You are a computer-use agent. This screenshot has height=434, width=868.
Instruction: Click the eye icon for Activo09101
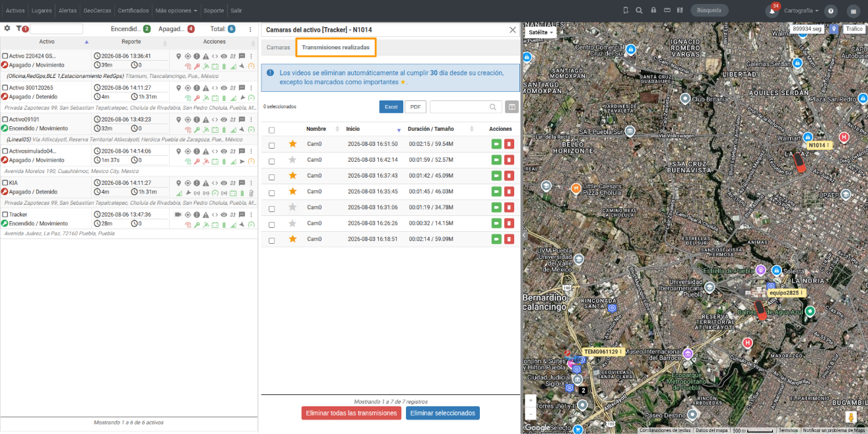point(224,120)
